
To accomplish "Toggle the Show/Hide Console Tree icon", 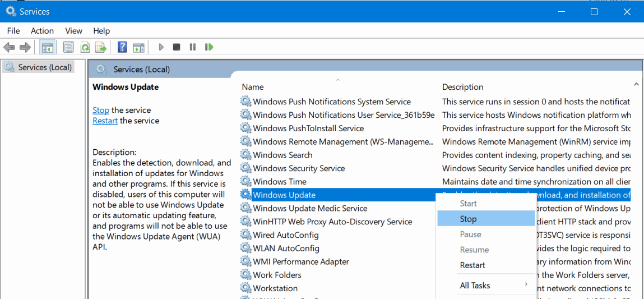I will 48,47.
